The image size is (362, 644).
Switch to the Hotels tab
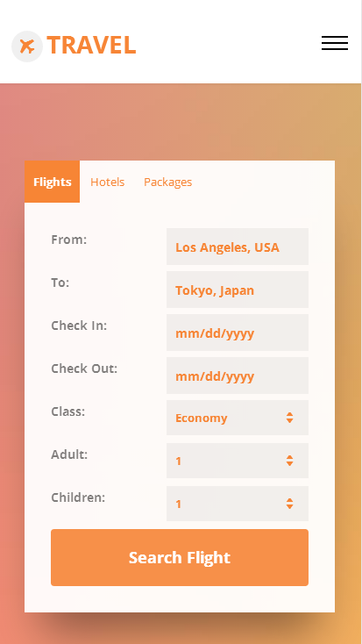[108, 182]
